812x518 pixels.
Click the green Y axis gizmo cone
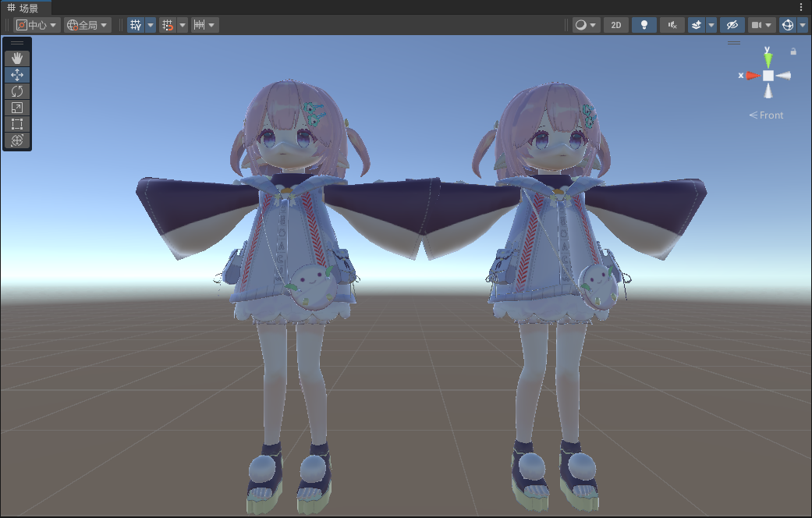pos(768,59)
